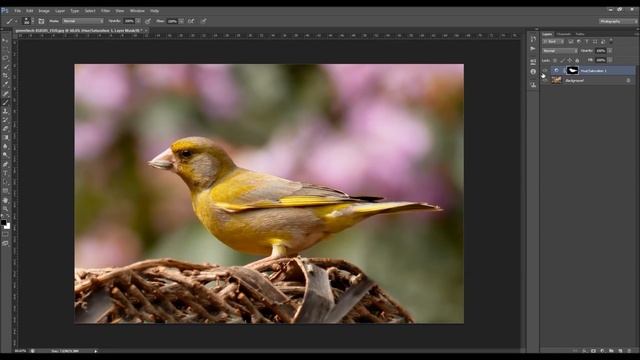Image resolution: width=640 pixels, height=360 pixels.
Task: Toggle lock all for layer
Action: click(577, 60)
